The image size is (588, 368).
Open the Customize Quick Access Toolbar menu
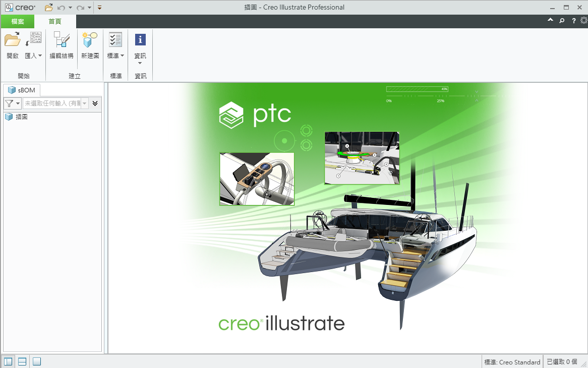[x=99, y=8]
